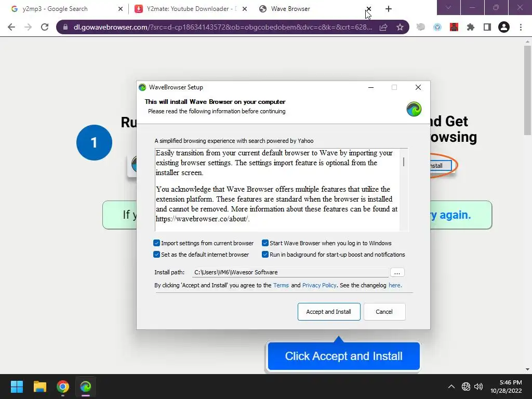This screenshot has height=399, width=532.
Task: View site lock icon information
Action: pos(65,27)
